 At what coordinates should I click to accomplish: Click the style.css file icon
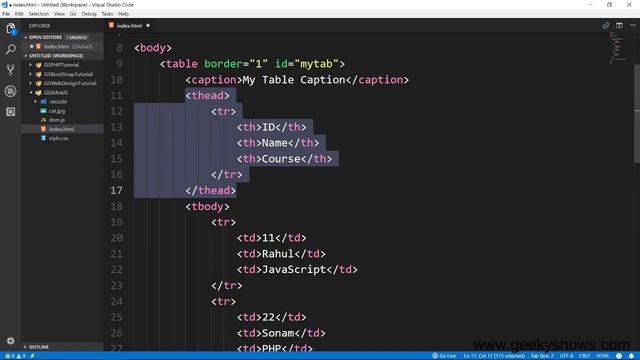click(43, 138)
